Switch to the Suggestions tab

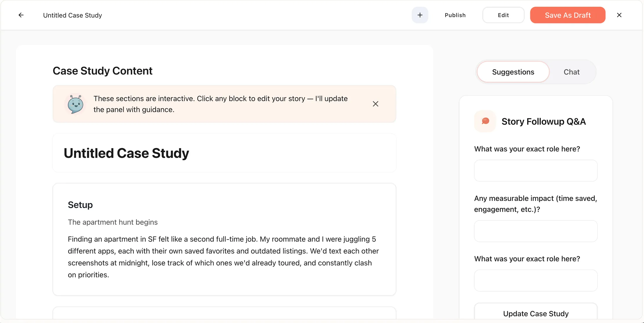pyautogui.click(x=513, y=72)
